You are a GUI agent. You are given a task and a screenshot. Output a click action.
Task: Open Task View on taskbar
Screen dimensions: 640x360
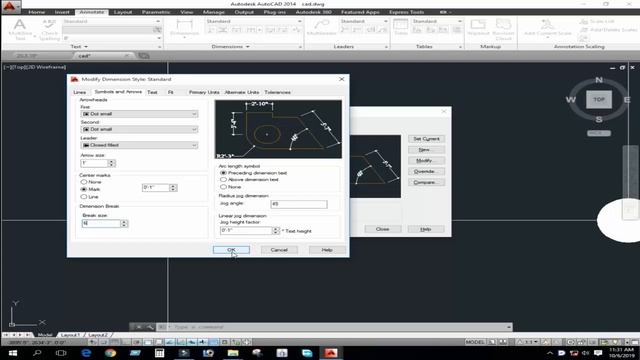61,353
